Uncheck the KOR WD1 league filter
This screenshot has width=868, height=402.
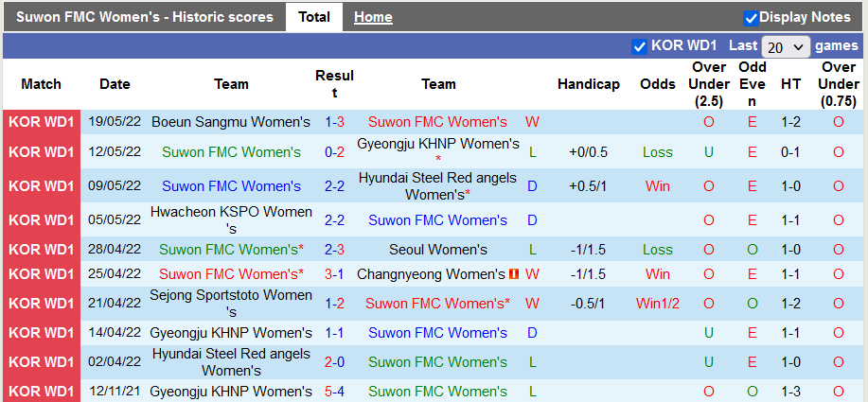pyautogui.click(x=639, y=46)
